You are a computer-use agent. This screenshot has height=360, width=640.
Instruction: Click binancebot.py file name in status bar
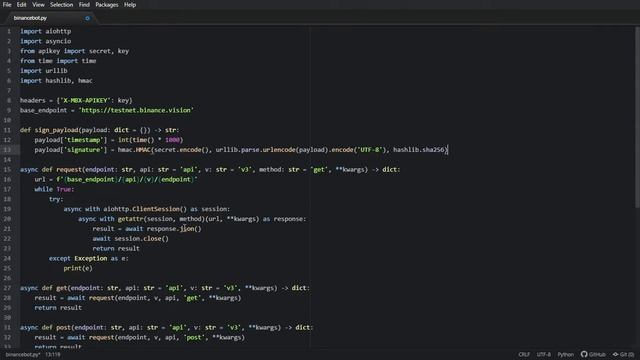click(23, 354)
